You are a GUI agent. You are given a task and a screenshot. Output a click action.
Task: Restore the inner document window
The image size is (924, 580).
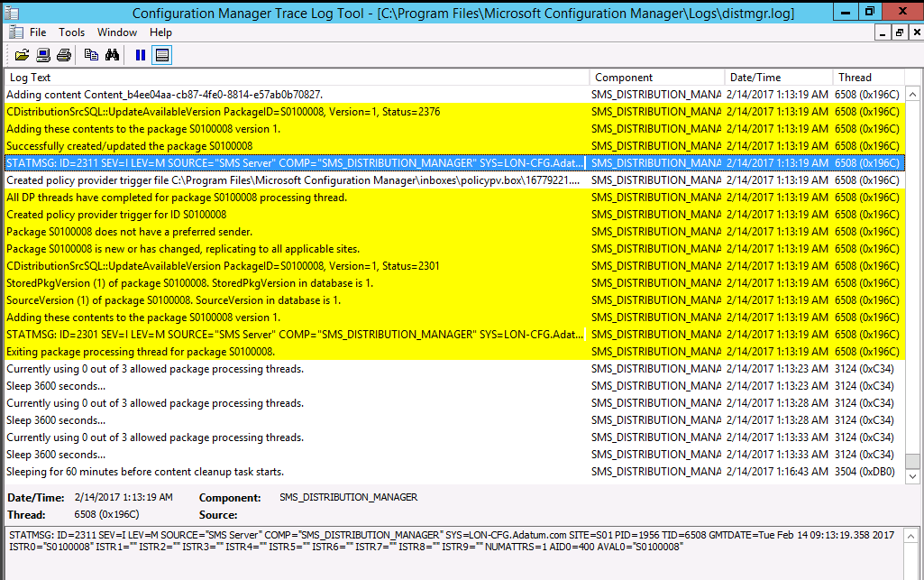(x=898, y=33)
